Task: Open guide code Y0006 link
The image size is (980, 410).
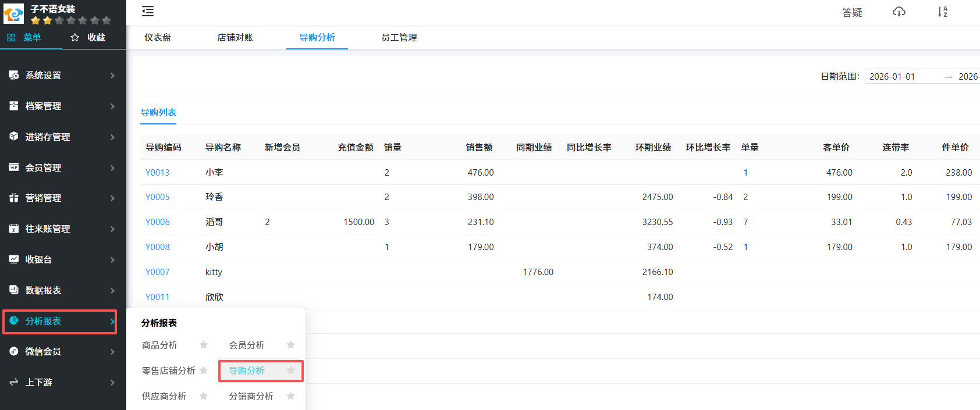Action: pyautogui.click(x=158, y=222)
